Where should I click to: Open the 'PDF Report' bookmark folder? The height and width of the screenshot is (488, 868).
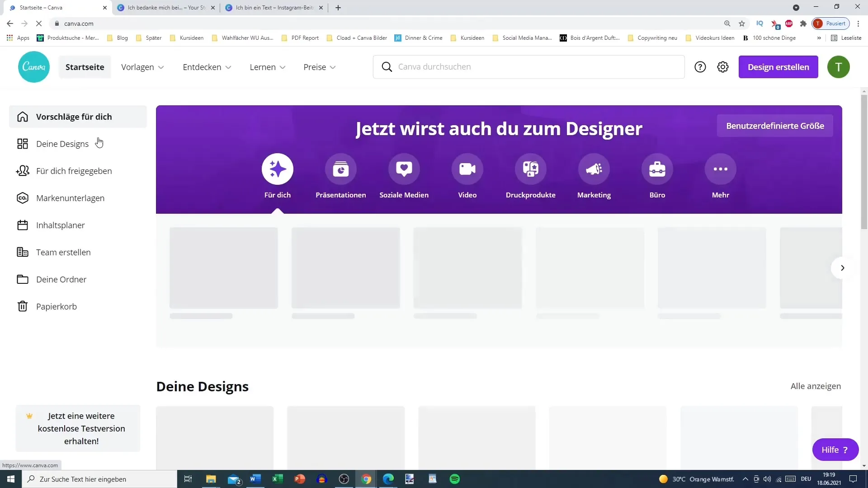pyautogui.click(x=300, y=38)
